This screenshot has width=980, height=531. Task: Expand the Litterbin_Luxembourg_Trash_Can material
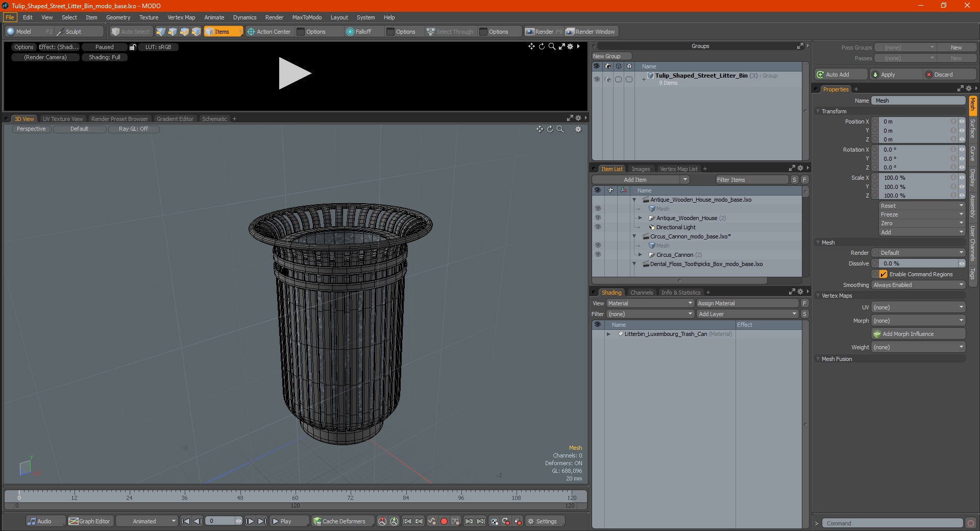[608, 334]
